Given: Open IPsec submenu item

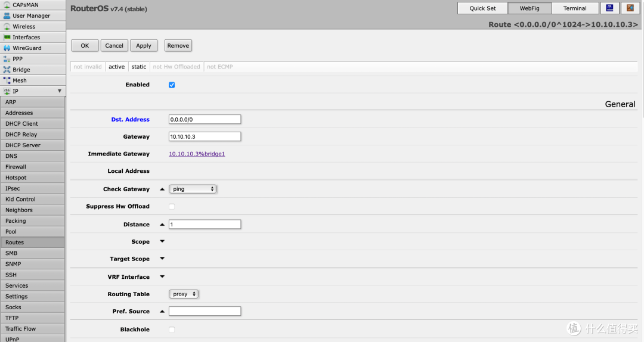Looking at the screenshot, I should click(32, 188).
